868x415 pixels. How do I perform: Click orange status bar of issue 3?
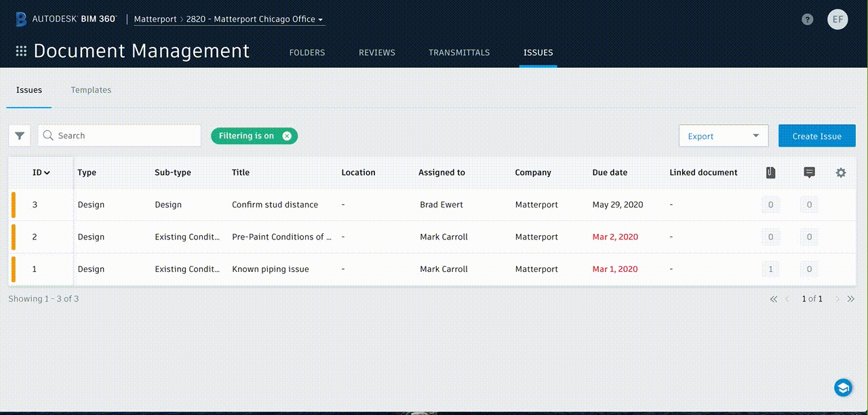(13, 205)
